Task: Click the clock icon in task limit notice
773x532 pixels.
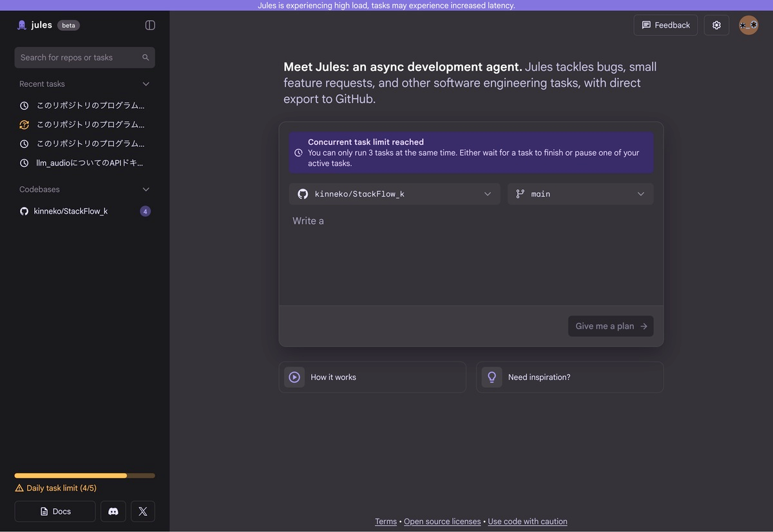Action: [298, 153]
